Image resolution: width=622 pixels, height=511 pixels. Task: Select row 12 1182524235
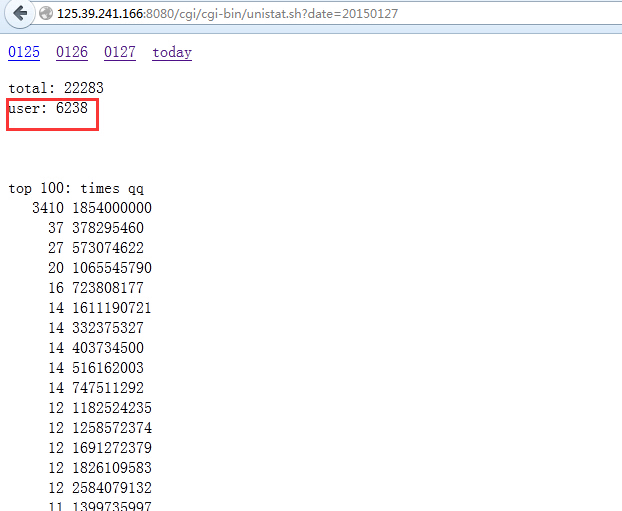click(x=100, y=408)
